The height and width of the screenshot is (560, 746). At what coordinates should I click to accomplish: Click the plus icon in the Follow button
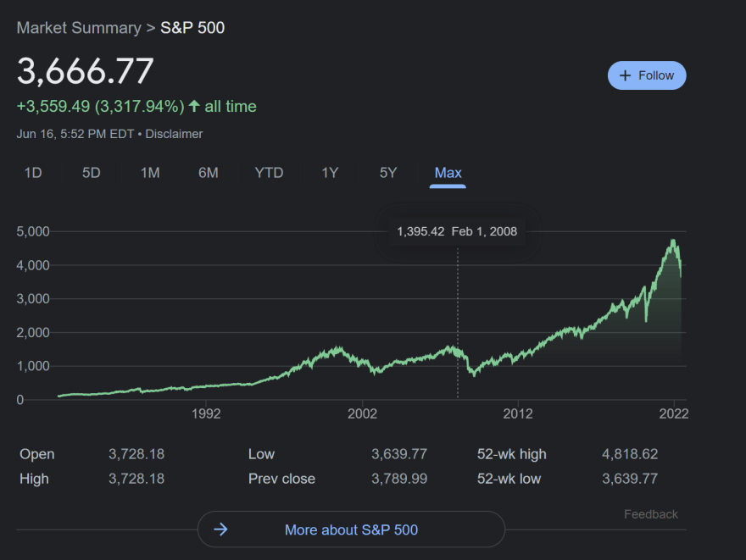625,75
